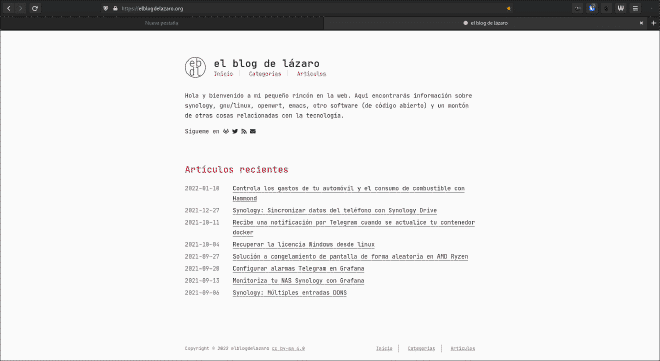Click the browser forward arrow

(x=20, y=8)
